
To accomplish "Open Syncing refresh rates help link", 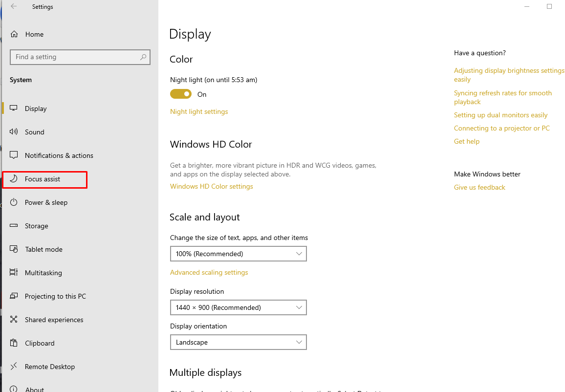I will click(502, 97).
